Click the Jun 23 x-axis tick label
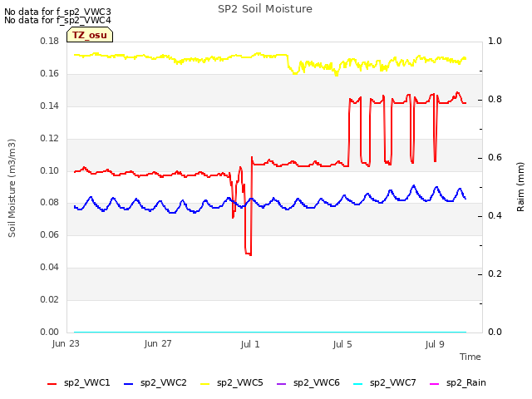Viewport: 532px width, 399px height. click(x=66, y=344)
